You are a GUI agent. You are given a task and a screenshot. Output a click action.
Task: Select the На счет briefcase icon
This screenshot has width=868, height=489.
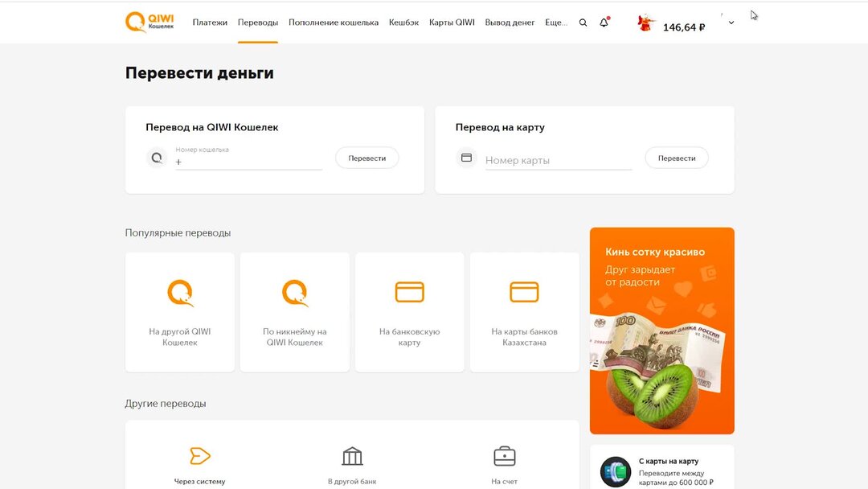coord(504,456)
